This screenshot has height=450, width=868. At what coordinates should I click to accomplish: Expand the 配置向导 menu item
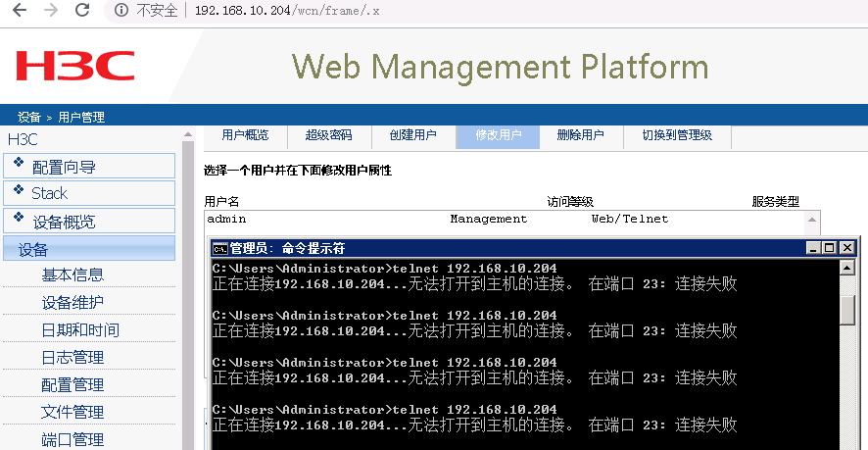tap(89, 167)
